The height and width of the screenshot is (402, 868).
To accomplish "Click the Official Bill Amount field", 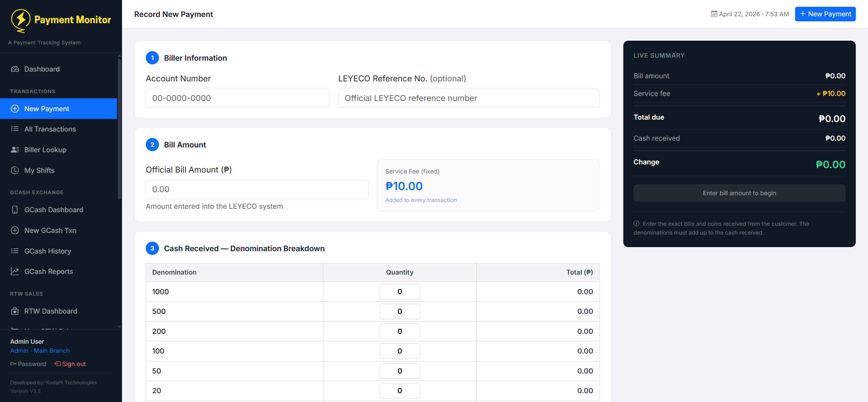I will tap(257, 189).
